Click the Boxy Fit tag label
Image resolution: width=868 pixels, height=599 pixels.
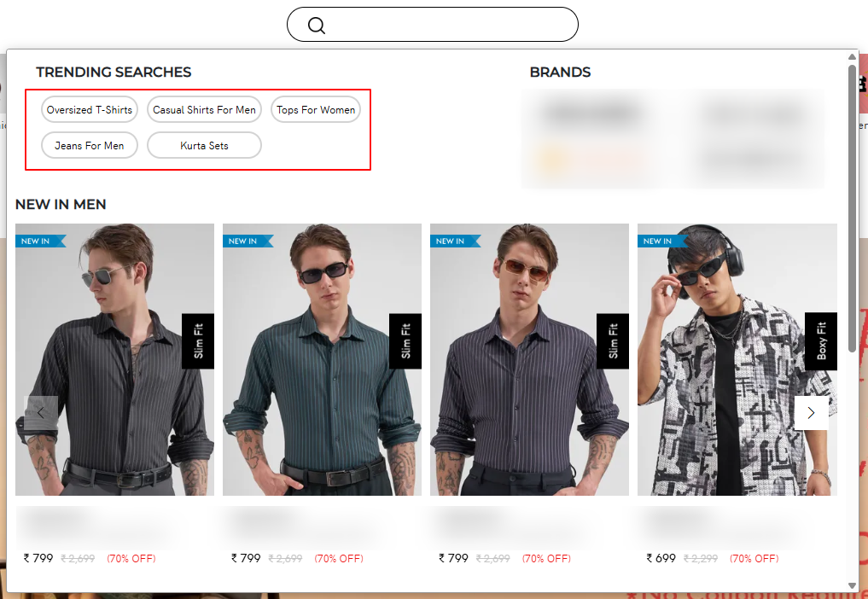click(821, 341)
